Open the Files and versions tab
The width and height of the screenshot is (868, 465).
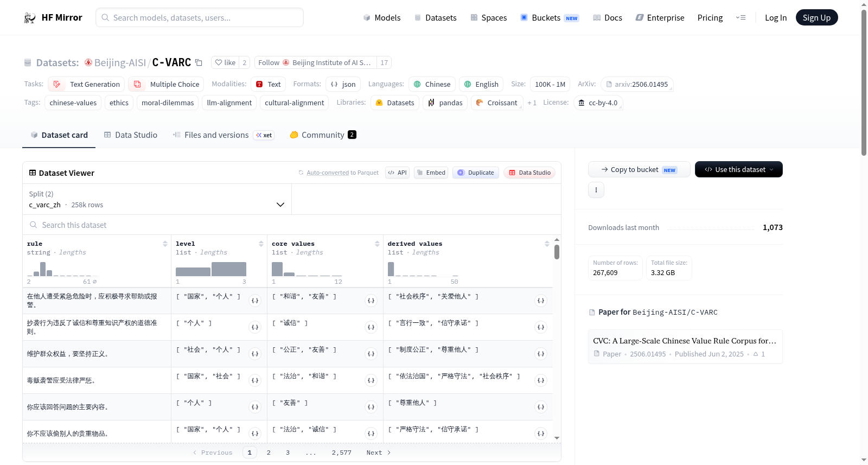(224, 135)
